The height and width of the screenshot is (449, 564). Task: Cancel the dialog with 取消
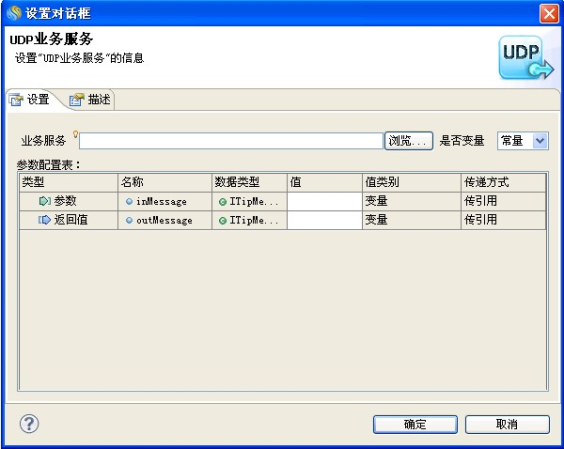click(507, 424)
